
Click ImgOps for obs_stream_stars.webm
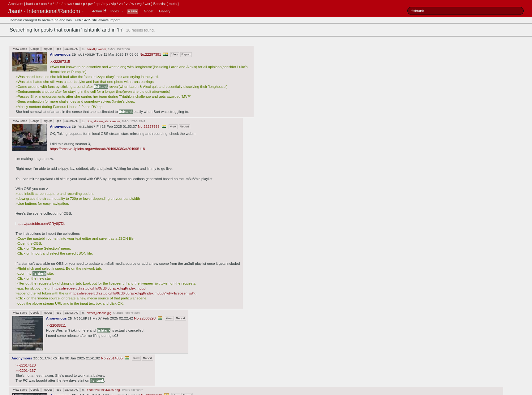click(x=47, y=121)
